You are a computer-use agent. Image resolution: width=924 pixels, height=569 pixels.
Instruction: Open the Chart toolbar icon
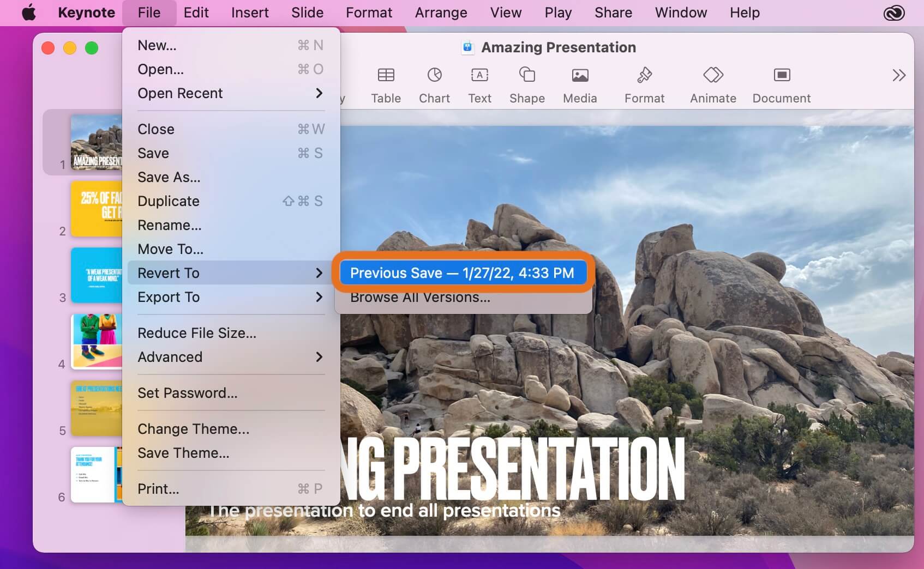click(434, 75)
